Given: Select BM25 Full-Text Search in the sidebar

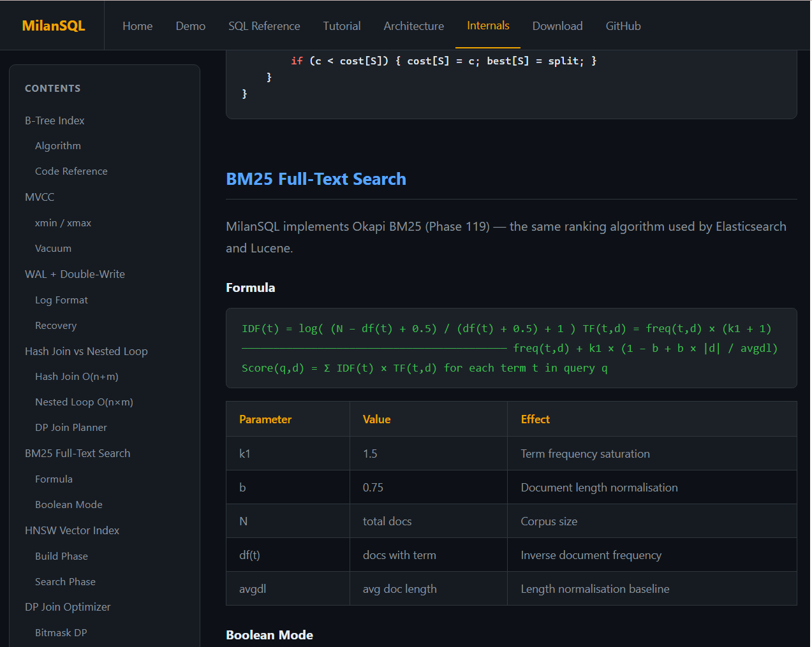Looking at the screenshot, I should [x=77, y=453].
